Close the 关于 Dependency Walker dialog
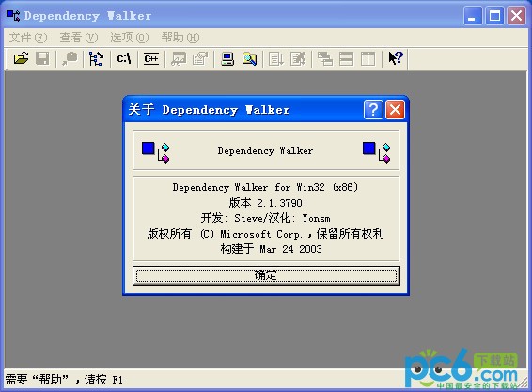This screenshot has width=532, height=392. [395, 110]
